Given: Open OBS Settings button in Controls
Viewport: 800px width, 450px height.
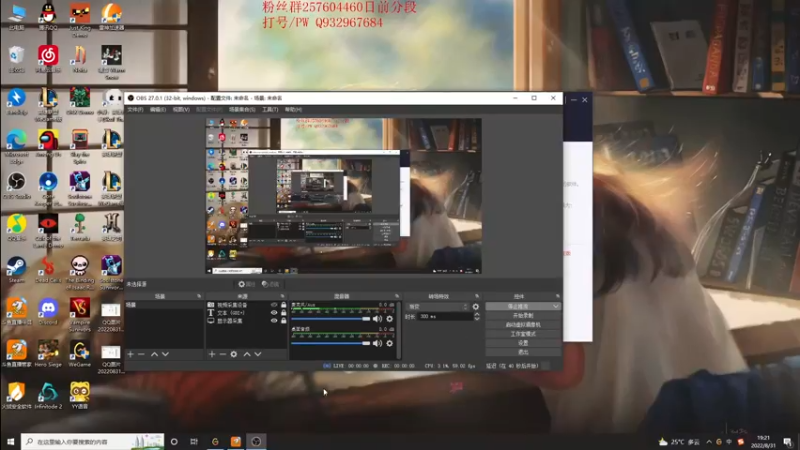Looking at the screenshot, I should point(523,343).
